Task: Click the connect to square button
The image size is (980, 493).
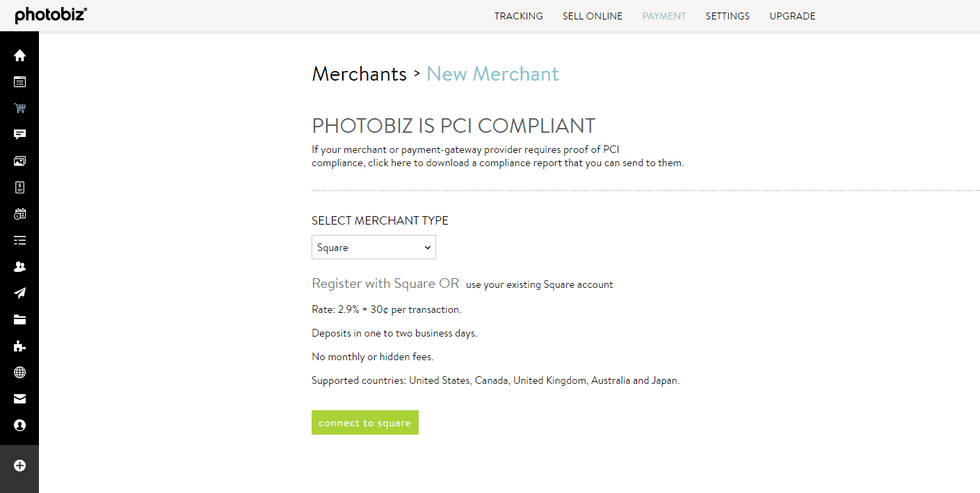Action: [365, 423]
